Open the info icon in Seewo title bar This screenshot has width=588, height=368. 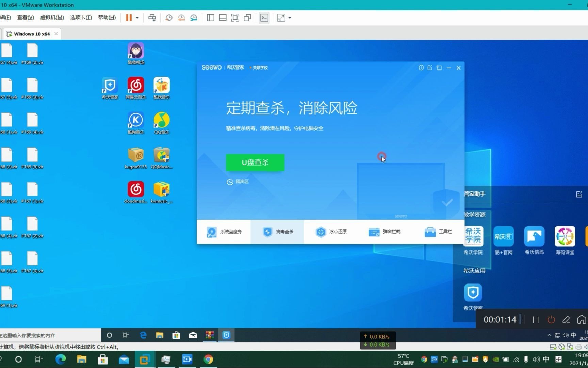coord(421,68)
